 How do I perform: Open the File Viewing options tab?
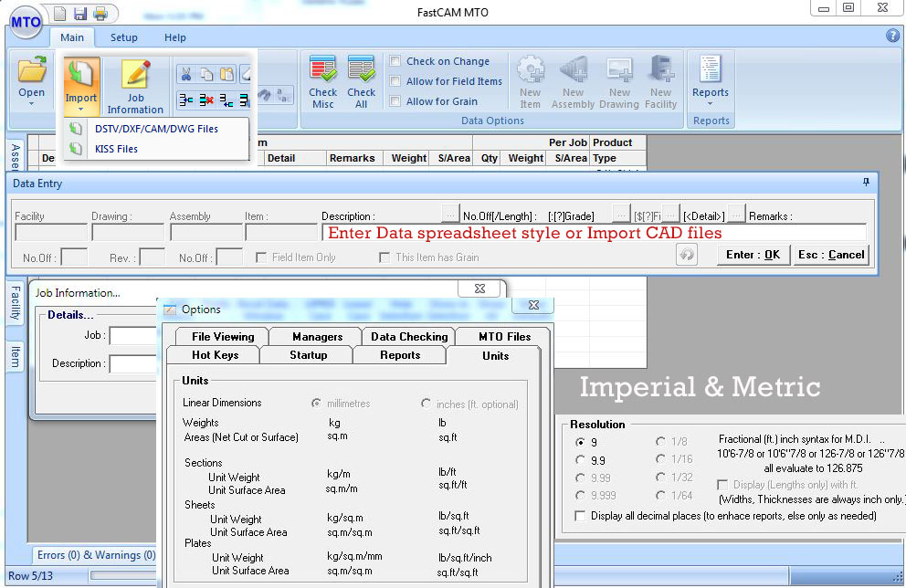[x=223, y=336]
